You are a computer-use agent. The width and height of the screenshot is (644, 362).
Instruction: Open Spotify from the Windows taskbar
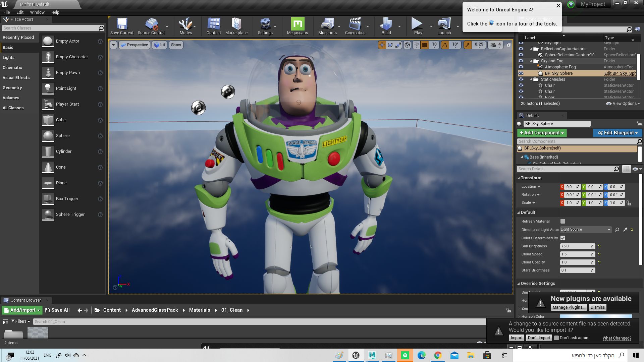[x=405, y=355]
